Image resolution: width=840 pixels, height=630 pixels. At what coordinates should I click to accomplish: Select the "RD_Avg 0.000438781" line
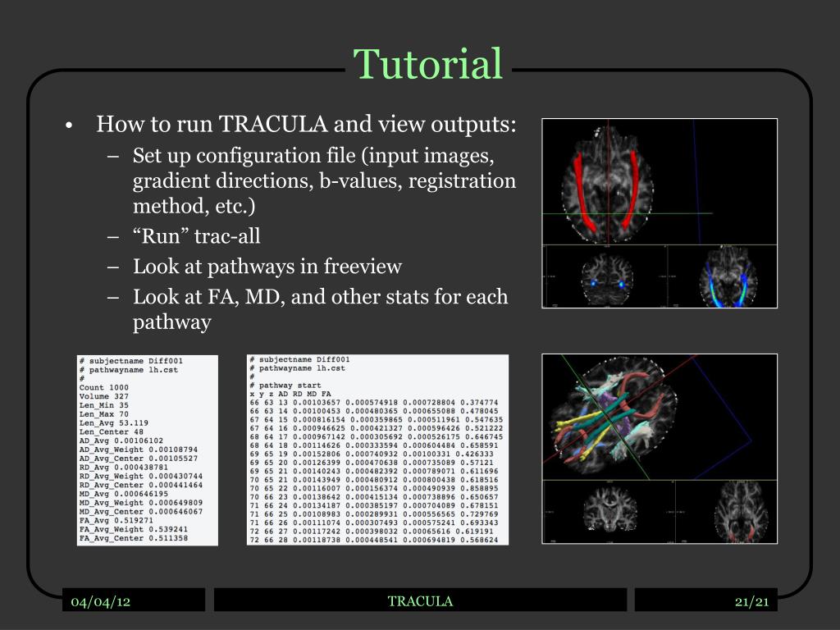pyautogui.click(x=124, y=467)
